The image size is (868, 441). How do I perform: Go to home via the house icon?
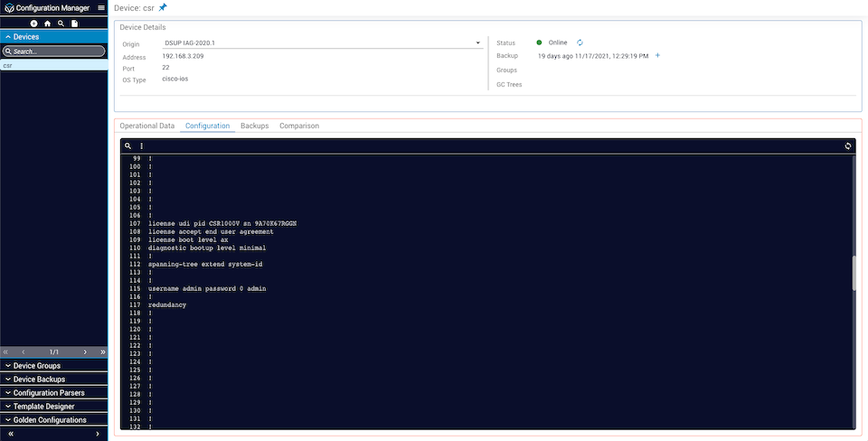point(47,23)
